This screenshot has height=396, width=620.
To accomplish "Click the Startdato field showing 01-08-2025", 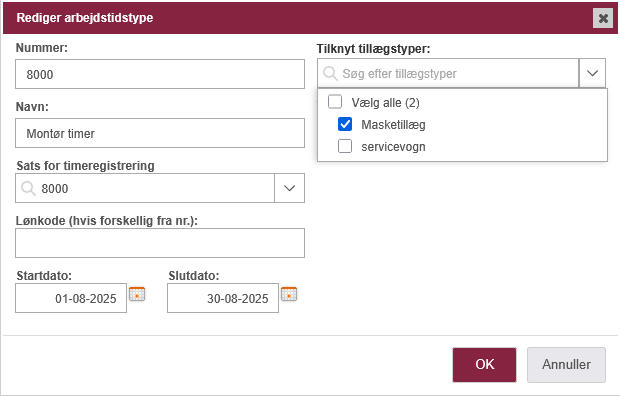I will point(71,298).
